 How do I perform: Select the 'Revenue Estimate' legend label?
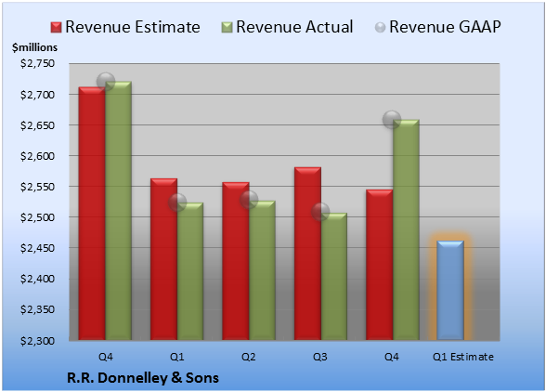coord(133,27)
